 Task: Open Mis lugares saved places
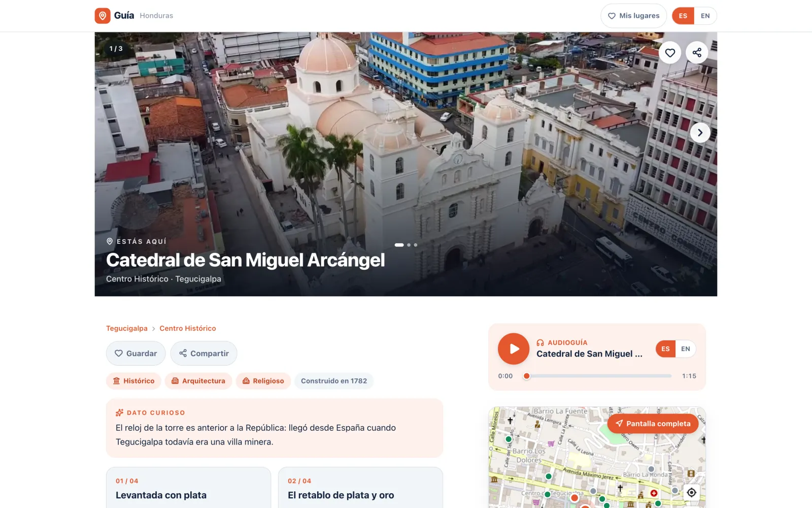pos(633,16)
